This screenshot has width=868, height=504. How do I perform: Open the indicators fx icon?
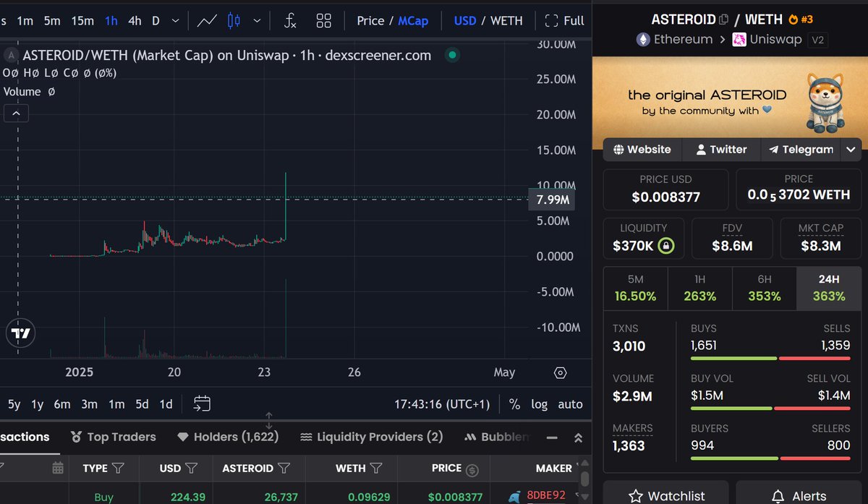[289, 20]
